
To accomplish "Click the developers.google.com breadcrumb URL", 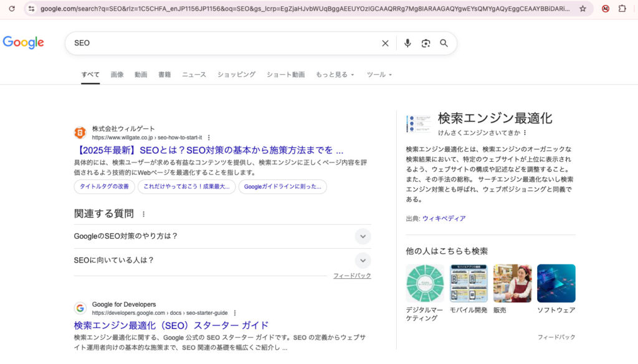I will coord(159,313).
